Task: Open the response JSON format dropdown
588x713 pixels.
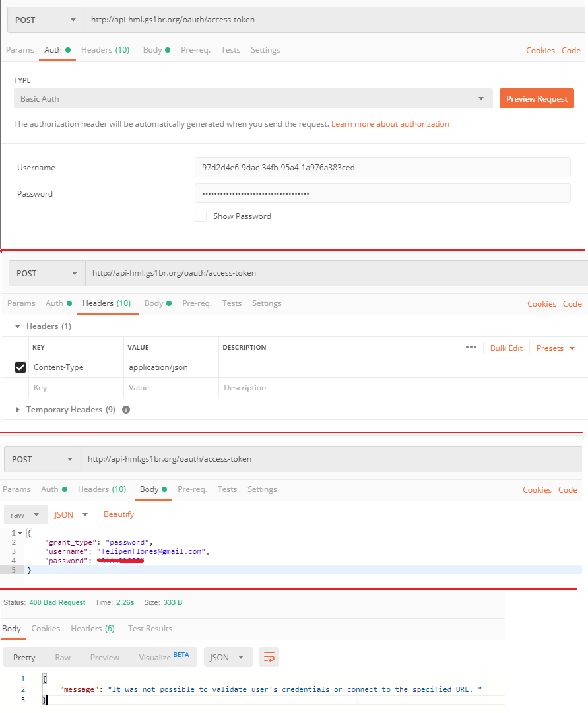Action: tap(228, 657)
